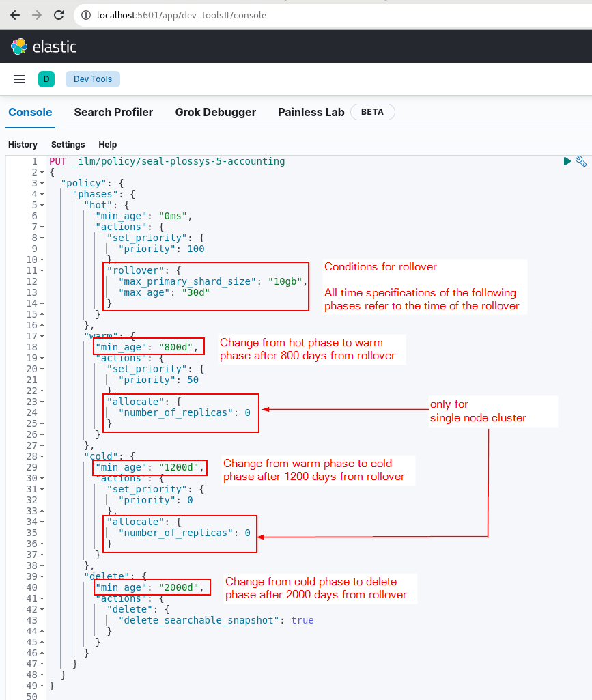Click the browser back arrow
This screenshot has width=592, height=700.
pyautogui.click(x=15, y=14)
